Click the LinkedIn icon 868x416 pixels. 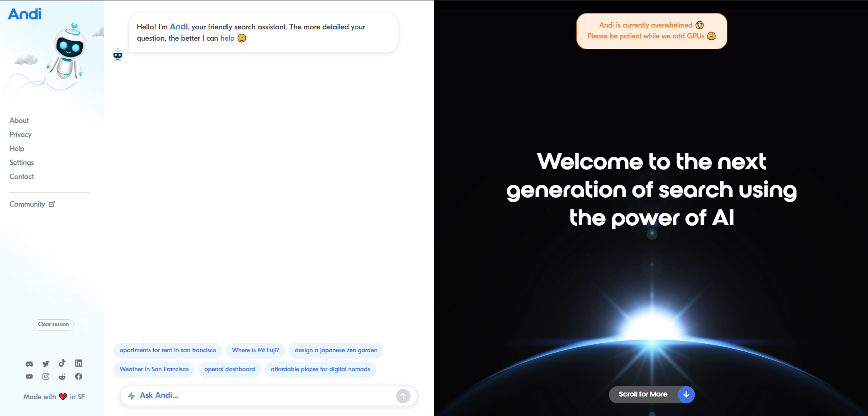(79, 363)
